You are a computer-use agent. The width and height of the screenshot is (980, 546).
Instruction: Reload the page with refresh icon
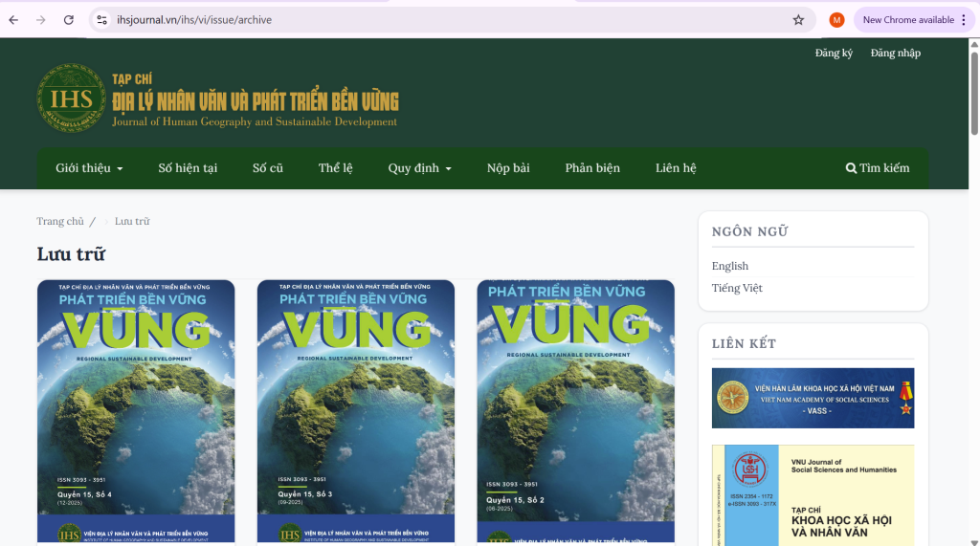coord(68,20)
